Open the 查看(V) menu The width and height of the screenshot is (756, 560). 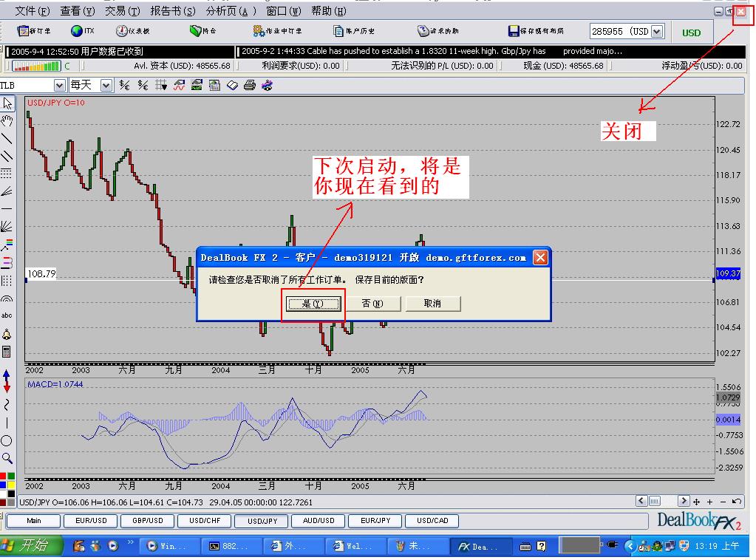tap(78, 11)
